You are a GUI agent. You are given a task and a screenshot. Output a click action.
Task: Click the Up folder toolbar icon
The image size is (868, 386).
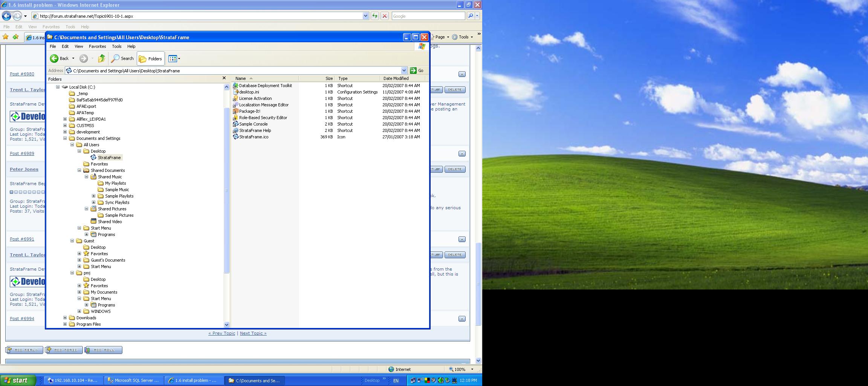(x=101, y=58)
